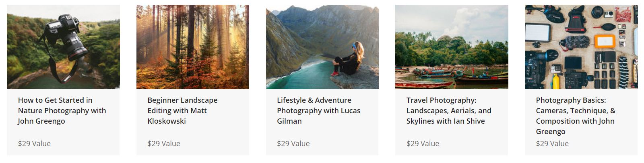644x163 pixels.
Task: Click the yellow item in the gear flat-lay
Action: point(556,81)
